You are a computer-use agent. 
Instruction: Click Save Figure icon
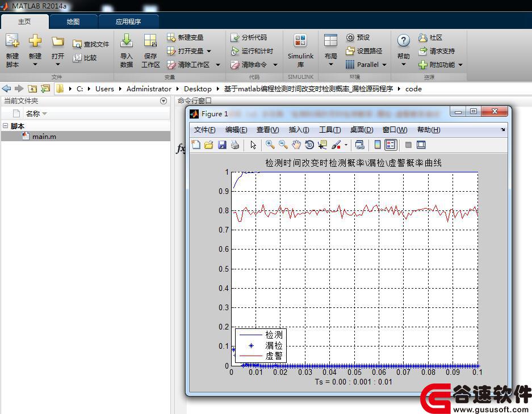pos(222,145)
